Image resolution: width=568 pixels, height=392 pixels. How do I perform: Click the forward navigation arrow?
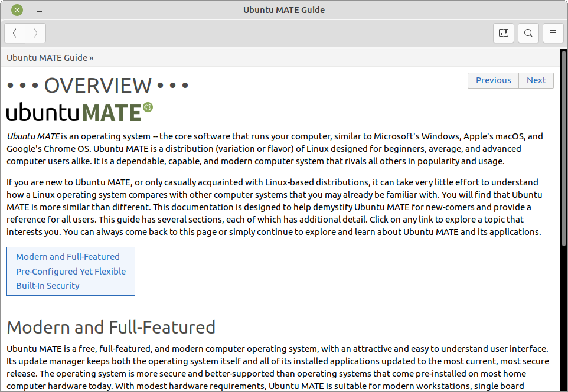[x=35, y=33]
